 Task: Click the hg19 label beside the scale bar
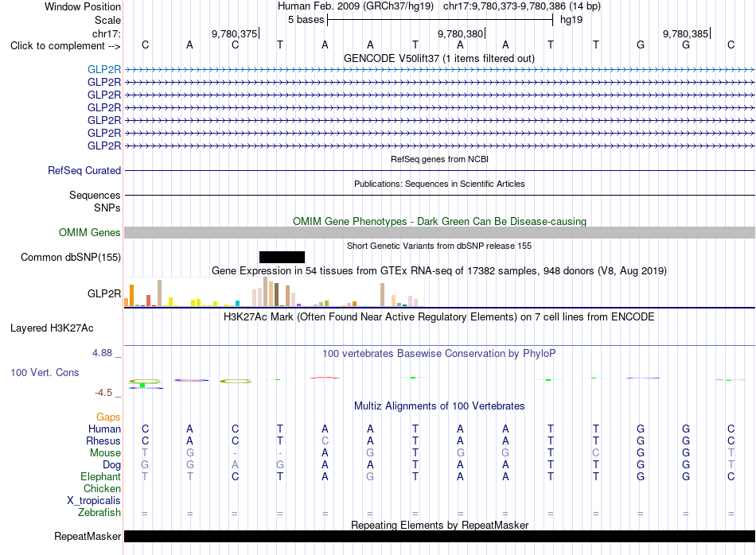[571, 20]
